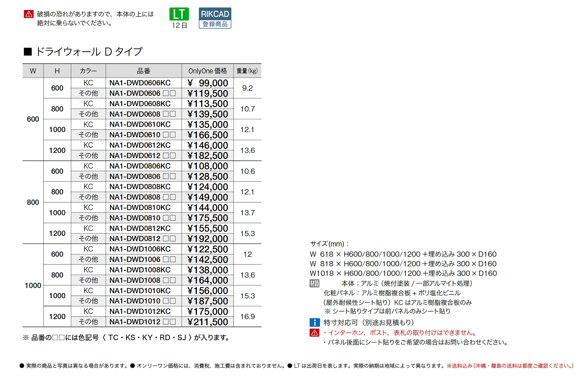Screen dimensions: 588x384
Task: Click the red warning icon beside インターホン note
Action: click(x=314, y=333)
